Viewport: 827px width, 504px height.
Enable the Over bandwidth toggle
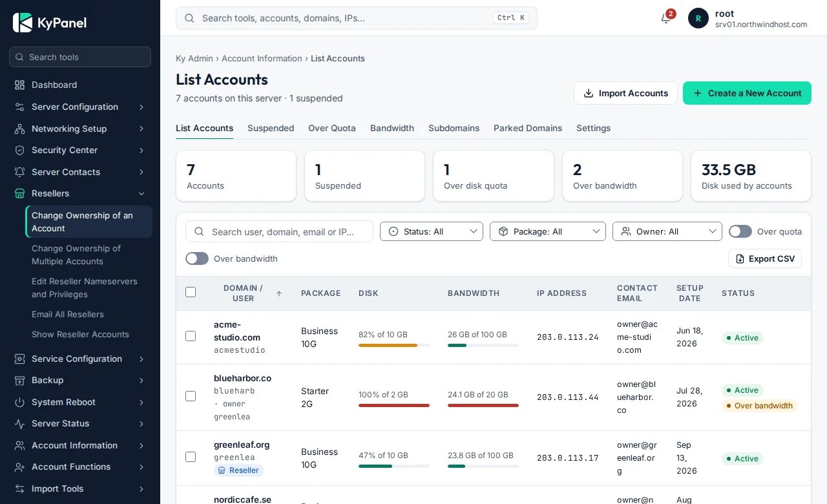[x=197, y=258]
